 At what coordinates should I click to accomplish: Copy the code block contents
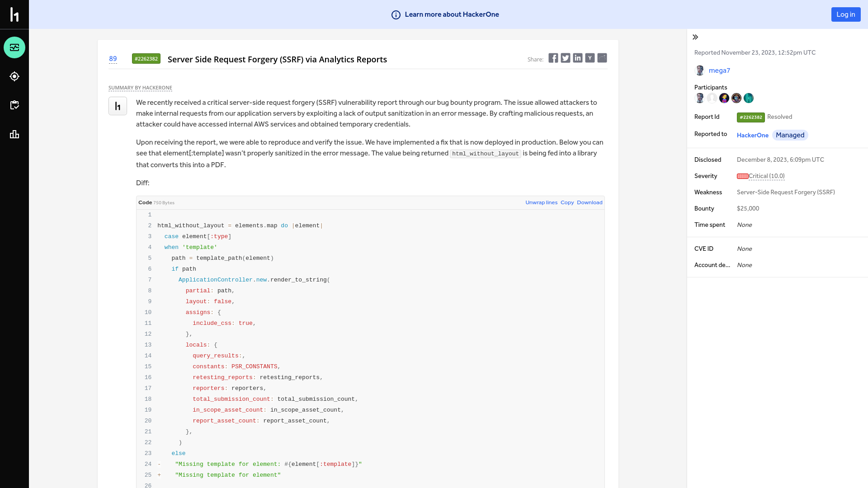pos(567,202)
